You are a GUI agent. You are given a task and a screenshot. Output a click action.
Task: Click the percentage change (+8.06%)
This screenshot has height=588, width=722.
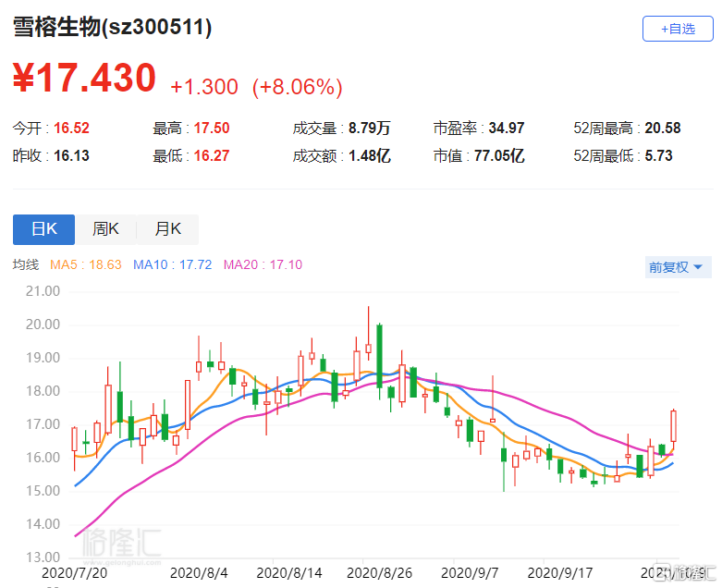click(298, 87)
